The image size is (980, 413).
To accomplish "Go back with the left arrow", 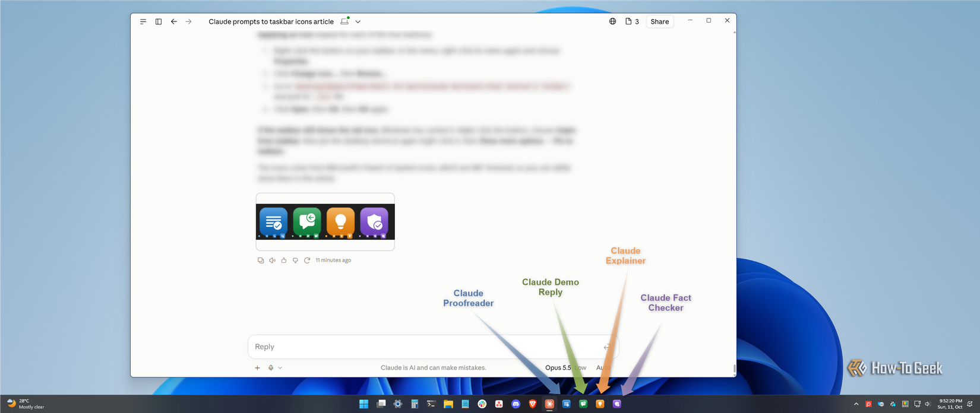I will (x=174, y=21).
